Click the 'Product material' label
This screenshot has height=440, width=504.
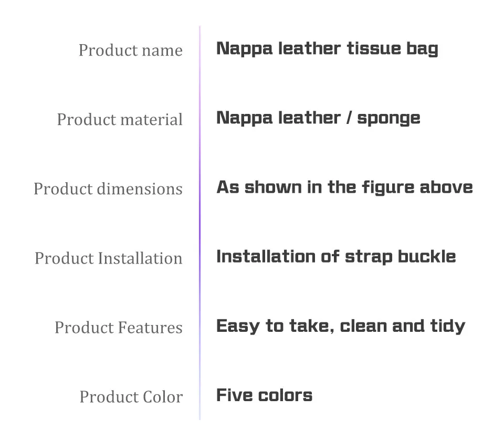coord(120,120)
